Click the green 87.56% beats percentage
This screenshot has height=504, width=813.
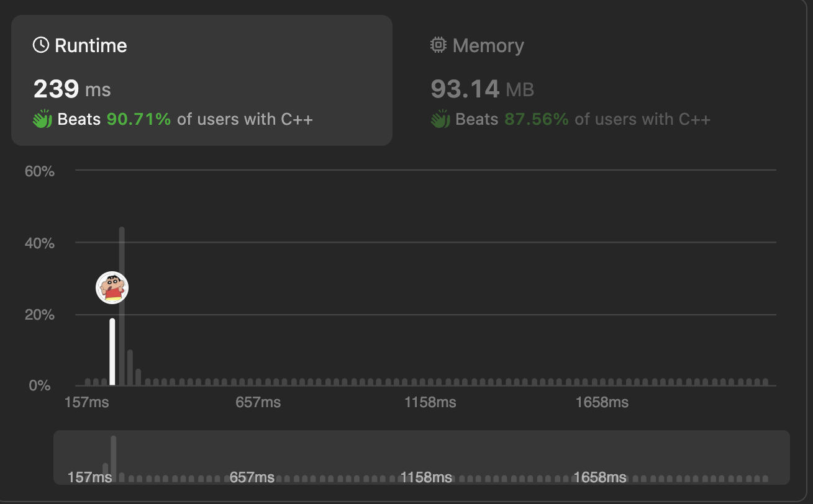(536, 119)
